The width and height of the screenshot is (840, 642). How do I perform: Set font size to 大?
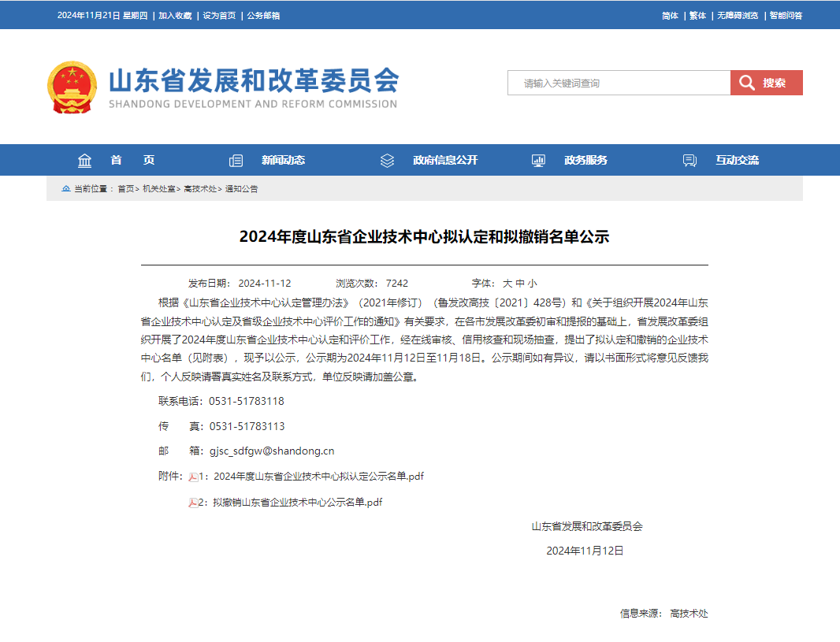[507, 284]
